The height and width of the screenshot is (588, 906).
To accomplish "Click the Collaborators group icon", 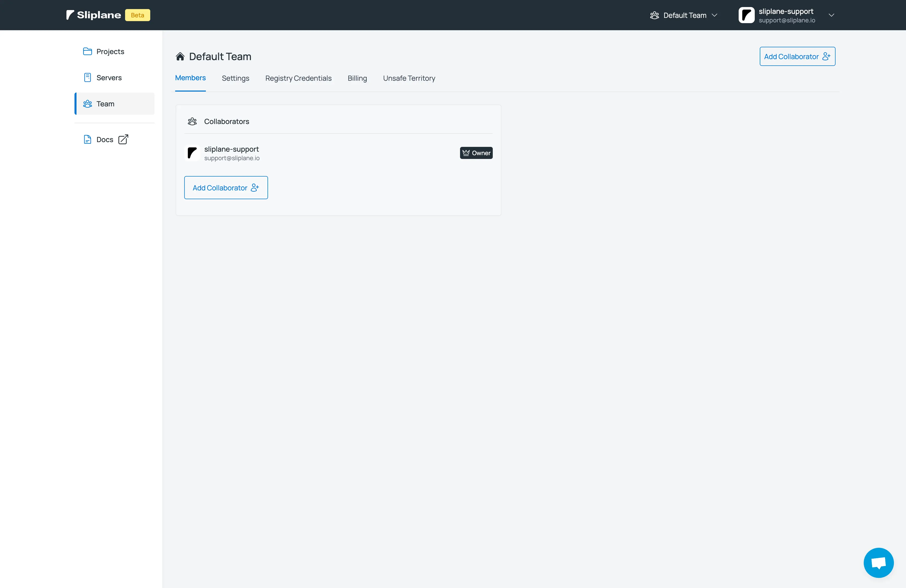I will pos(192,121).
